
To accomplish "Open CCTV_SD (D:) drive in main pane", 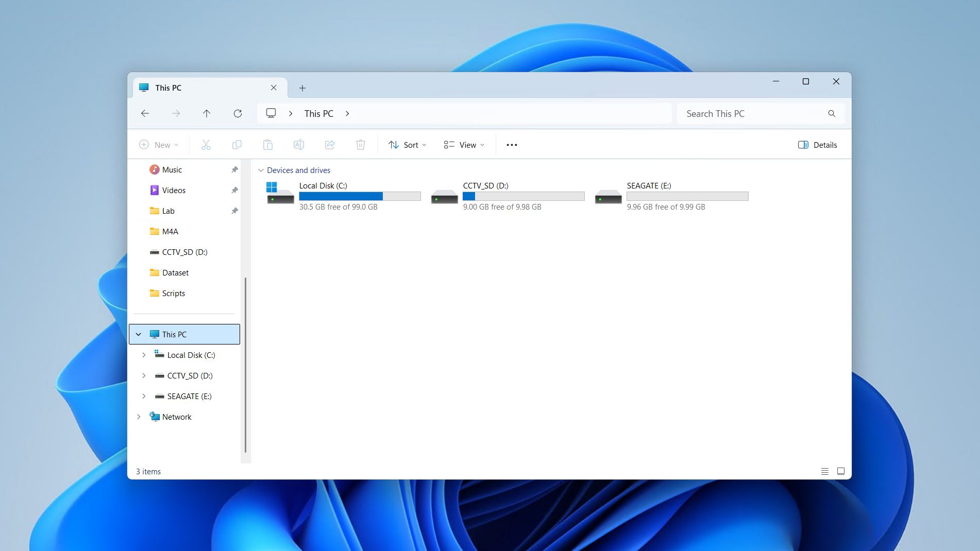I will click(x=444, y=197).
